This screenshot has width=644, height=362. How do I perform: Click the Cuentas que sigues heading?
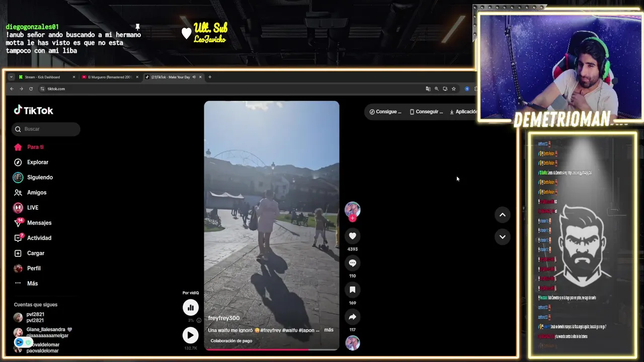[x=36, y=304]
